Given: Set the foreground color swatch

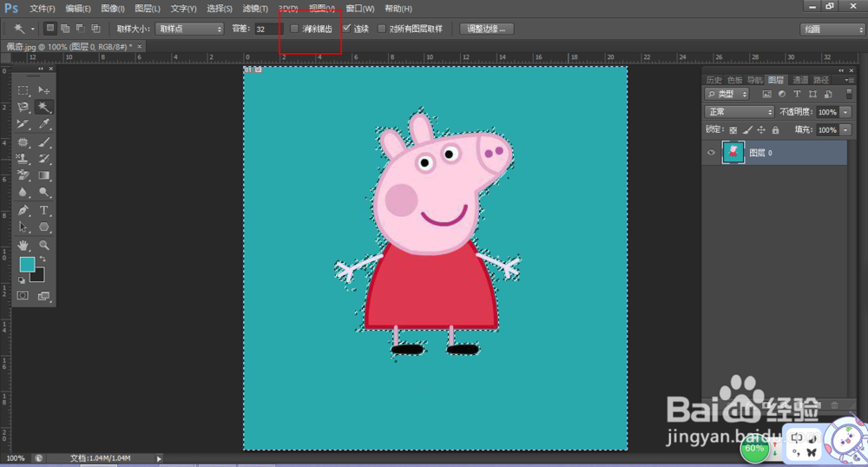Looking at the screenshot, I should [27, 265].
